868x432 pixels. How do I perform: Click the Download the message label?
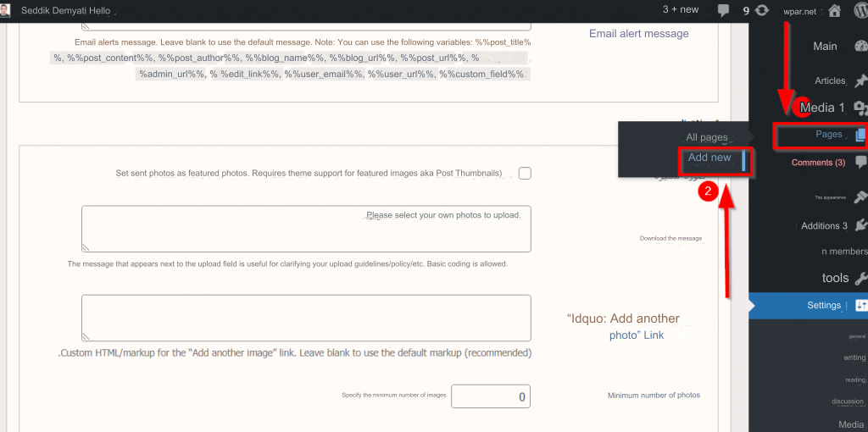coord(671,238)
